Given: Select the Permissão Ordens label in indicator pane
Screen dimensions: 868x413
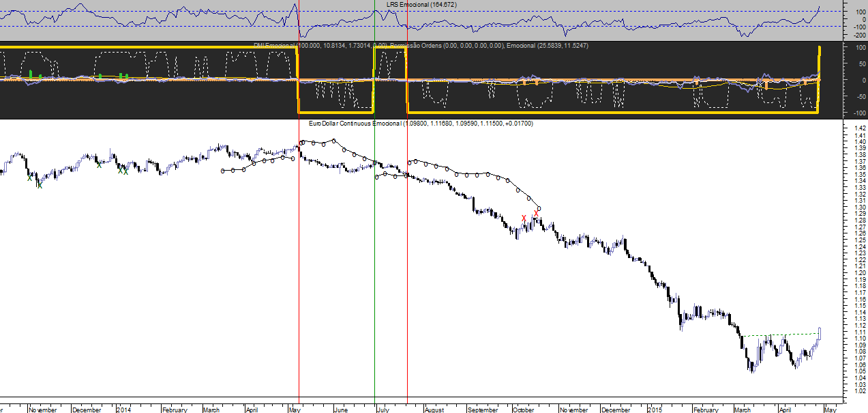Looking at the screenshot, I should pyautogui.click(x=446, y=45).
